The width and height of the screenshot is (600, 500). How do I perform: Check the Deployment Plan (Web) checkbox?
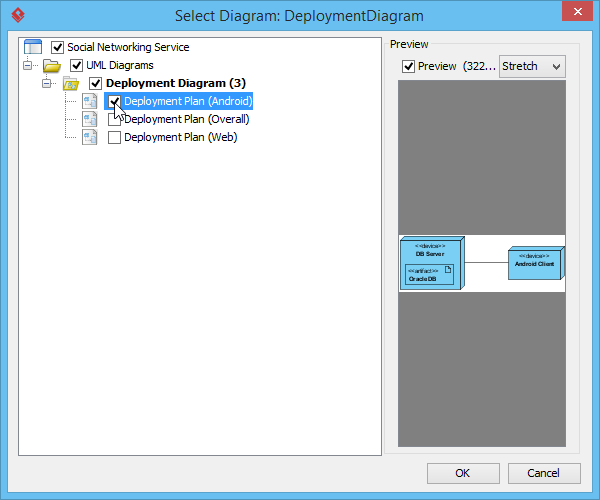point(114,137)
